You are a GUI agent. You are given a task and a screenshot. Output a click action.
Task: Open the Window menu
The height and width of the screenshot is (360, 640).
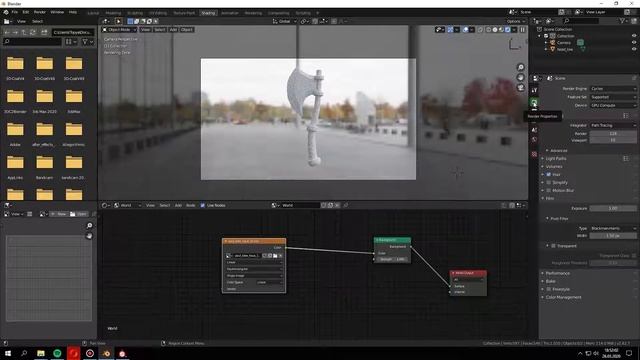57,12
